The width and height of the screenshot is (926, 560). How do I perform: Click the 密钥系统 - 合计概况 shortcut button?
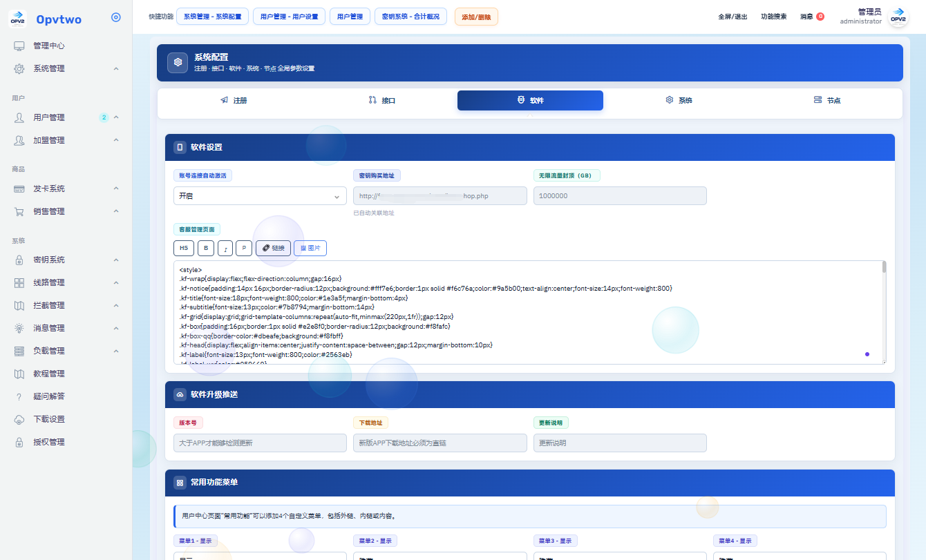(x=410, y=17)
